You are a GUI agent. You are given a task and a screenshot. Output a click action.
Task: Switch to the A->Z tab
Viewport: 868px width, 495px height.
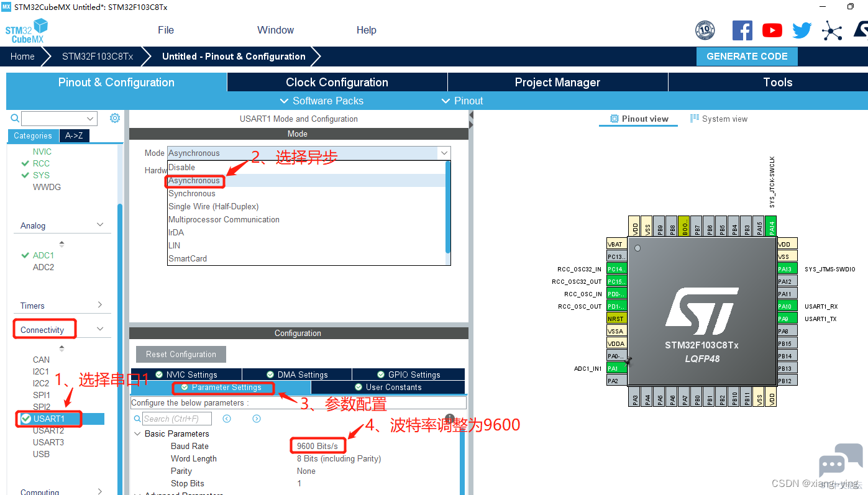click(x=74, y=135)
